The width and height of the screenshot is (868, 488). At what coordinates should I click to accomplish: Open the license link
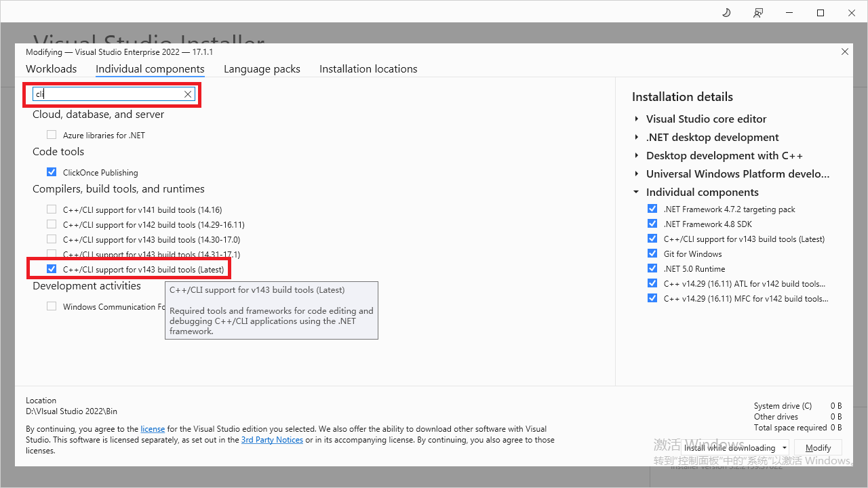point(153,429)
